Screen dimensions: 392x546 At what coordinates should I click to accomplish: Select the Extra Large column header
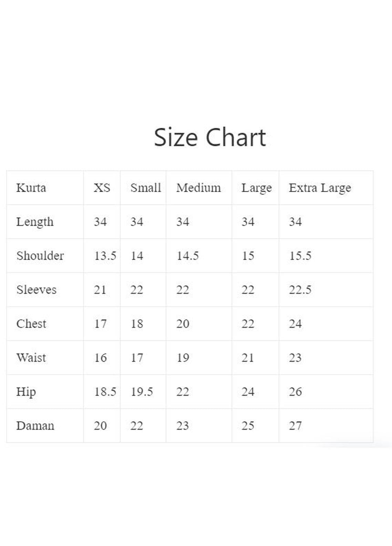pos(320,188)
